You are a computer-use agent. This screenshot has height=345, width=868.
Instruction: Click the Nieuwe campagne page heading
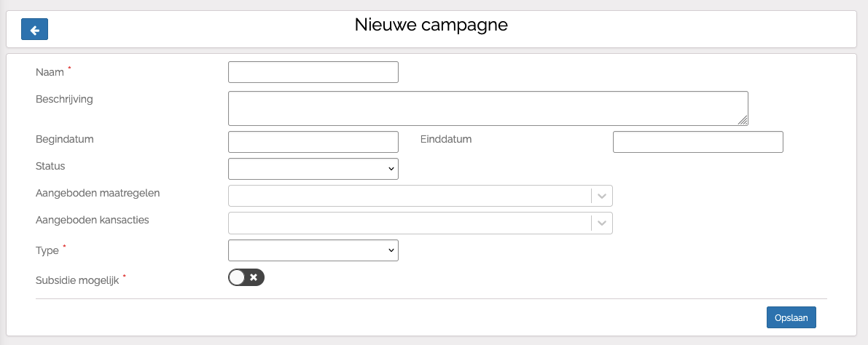tap(431, 25)
